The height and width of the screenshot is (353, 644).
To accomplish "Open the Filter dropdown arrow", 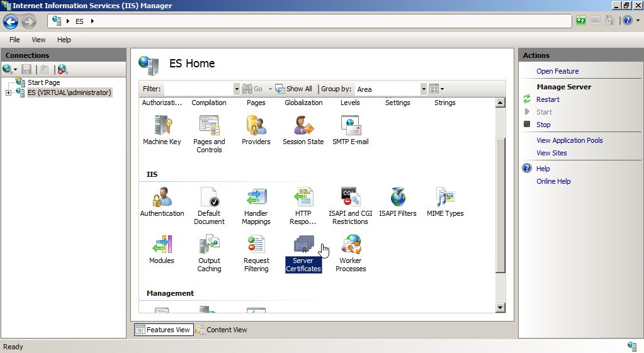I will click(x=237, y=89).
